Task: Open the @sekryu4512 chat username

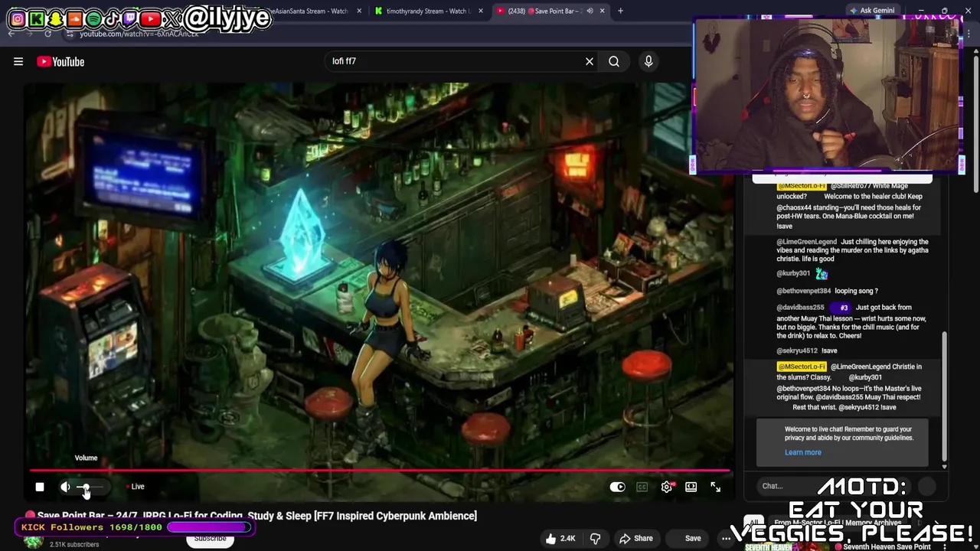Action: tap(797, 350)
